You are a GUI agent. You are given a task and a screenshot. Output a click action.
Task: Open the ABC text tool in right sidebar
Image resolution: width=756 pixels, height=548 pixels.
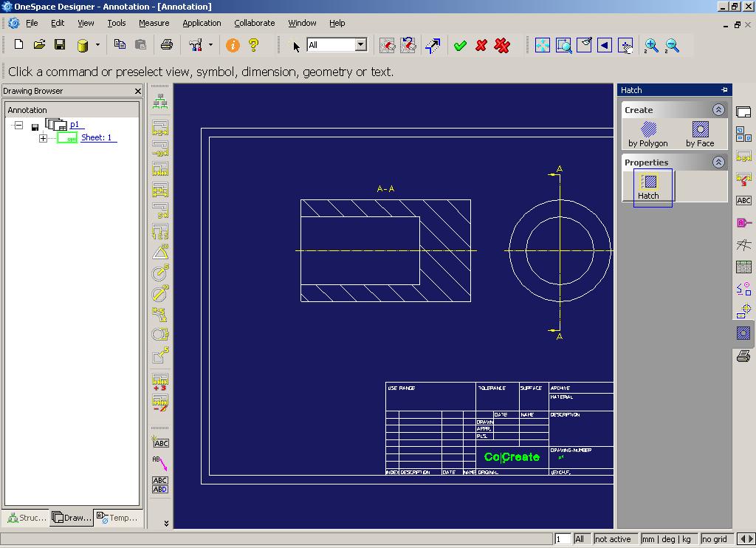743,200
